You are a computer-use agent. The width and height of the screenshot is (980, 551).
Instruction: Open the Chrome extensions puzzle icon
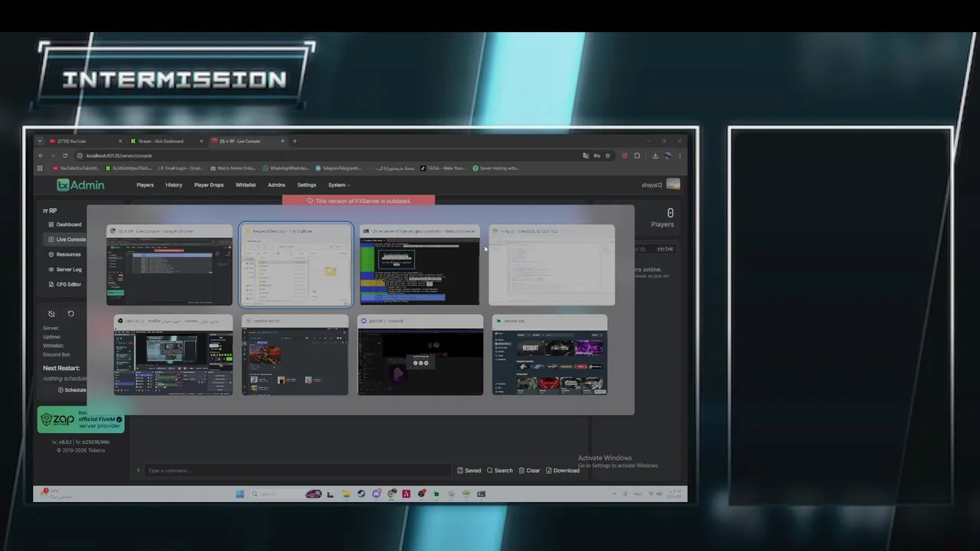(x=637, y=155)
